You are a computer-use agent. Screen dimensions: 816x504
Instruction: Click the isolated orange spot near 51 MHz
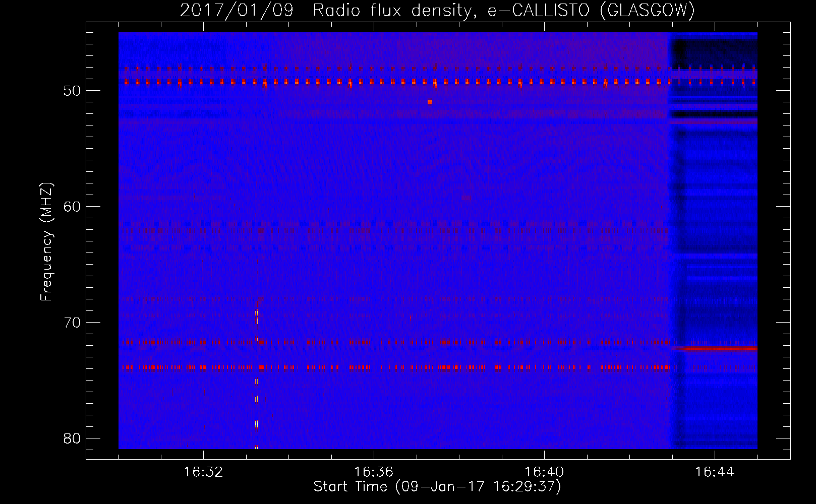pos(430,102)
